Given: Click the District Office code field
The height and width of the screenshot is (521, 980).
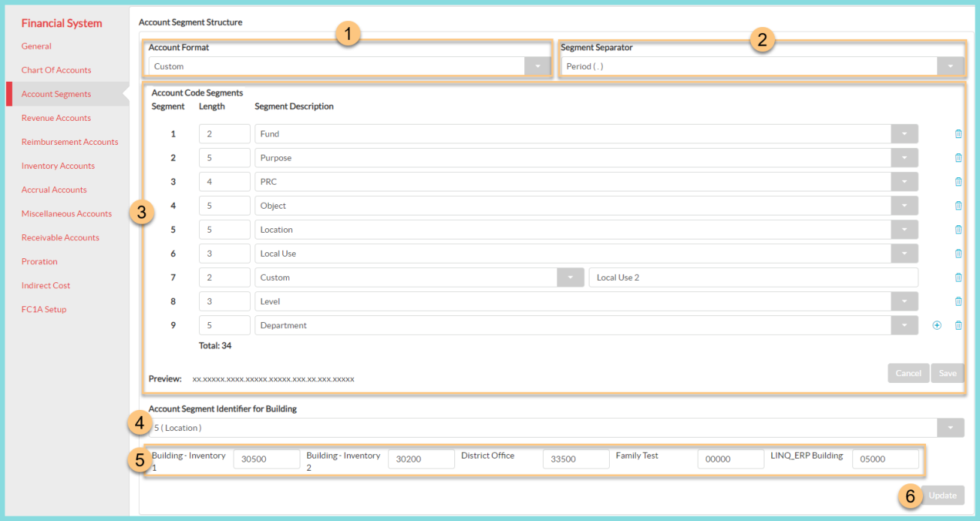Looking at the screenshot, I should coord(575,459).
